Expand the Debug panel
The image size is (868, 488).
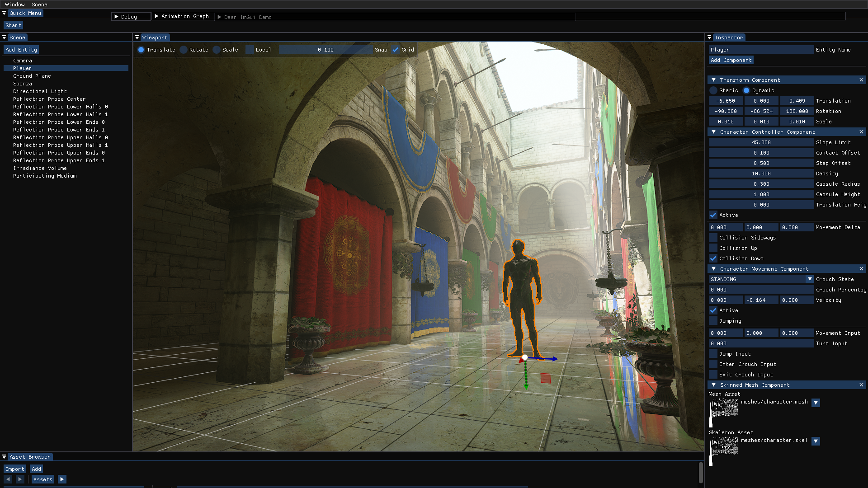(x=116, y=16)
